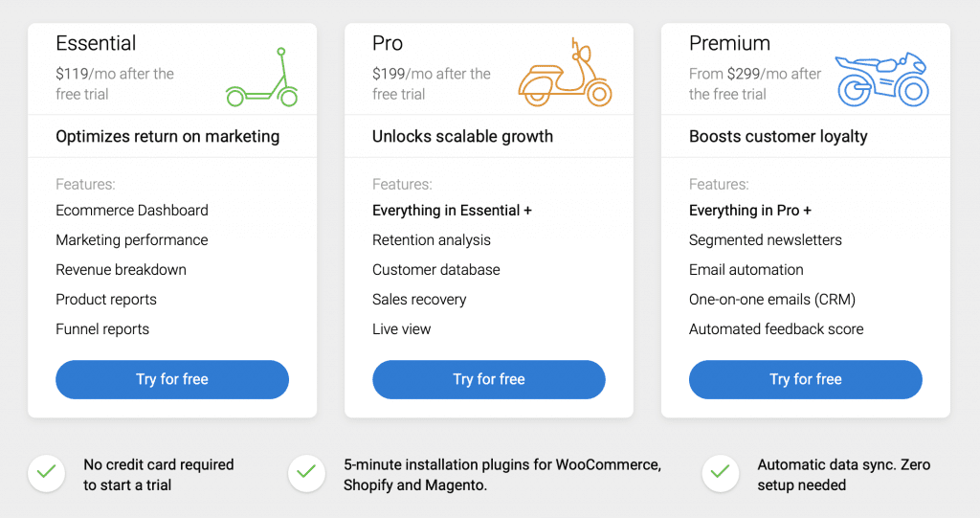Image resolution: width=980 pixels, height=518 pixels.
Task: Choose Sales recovery feature entry
Action: pyautogui.click(x=419, y=300)
